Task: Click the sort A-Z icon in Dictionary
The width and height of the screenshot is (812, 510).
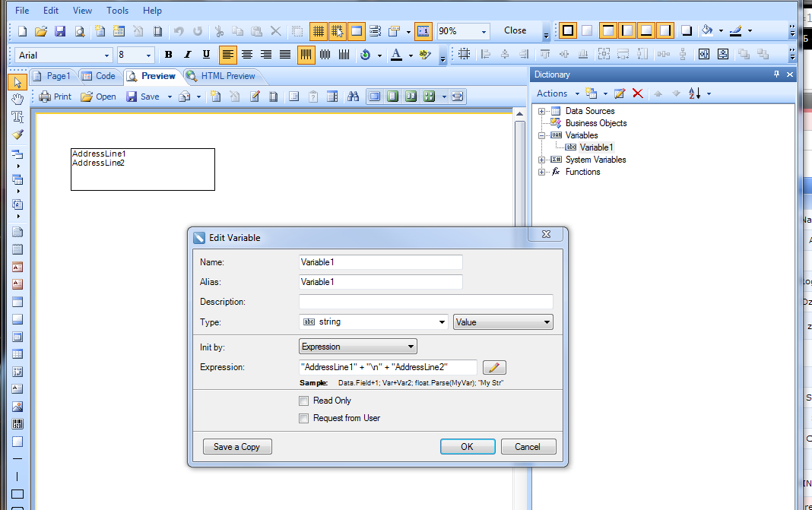Action: [x=694, y=93]
